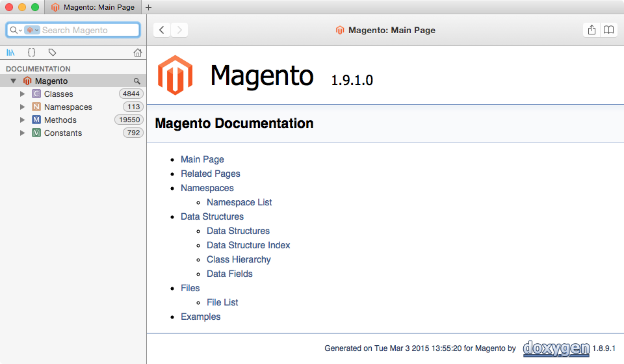This screenshot has width=624, height=364.
Task: Click the DOCUMENTATION section header
Action: pos(38,69)
